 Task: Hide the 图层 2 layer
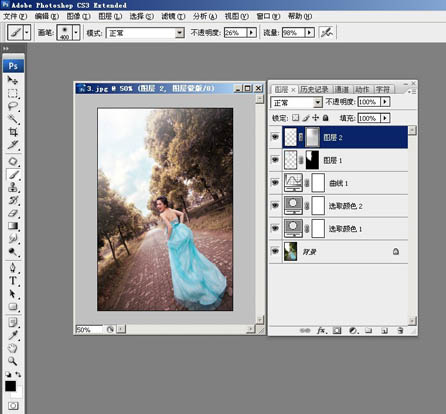click(275, 137)
